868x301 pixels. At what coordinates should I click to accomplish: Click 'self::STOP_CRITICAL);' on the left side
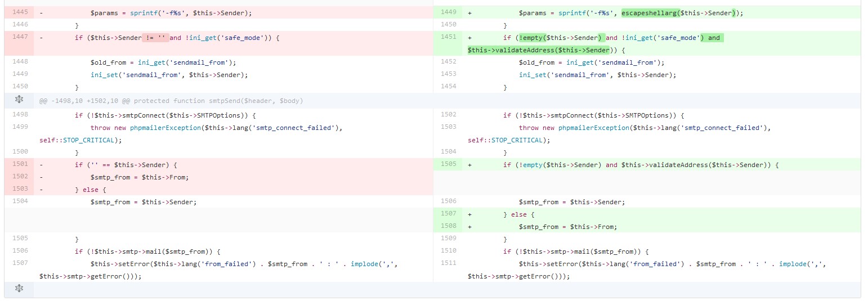pyautogui.click(x=80, y=140)
